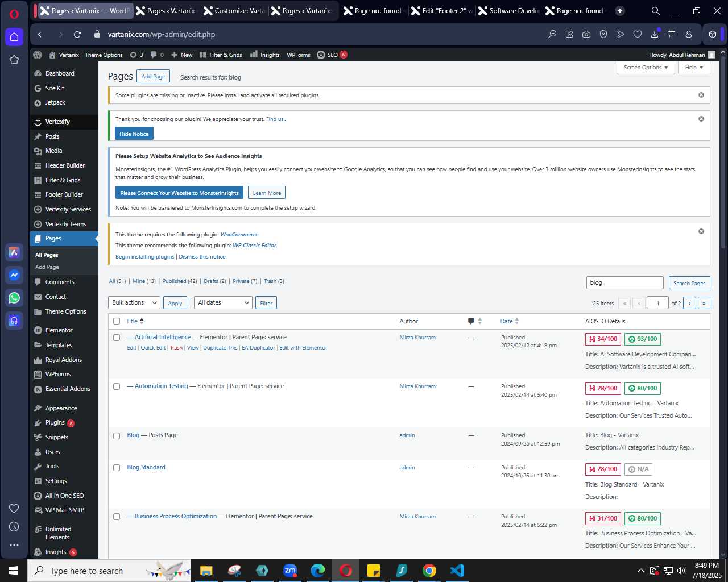Click the browser address bar URL
Image resolution: width=728 pixels, height=582 pixels.
162,35
